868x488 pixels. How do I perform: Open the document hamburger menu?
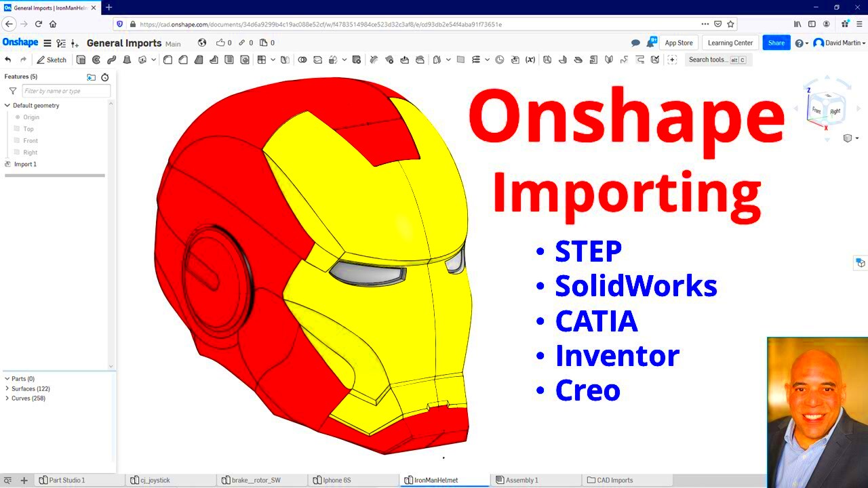pos(47,43)
